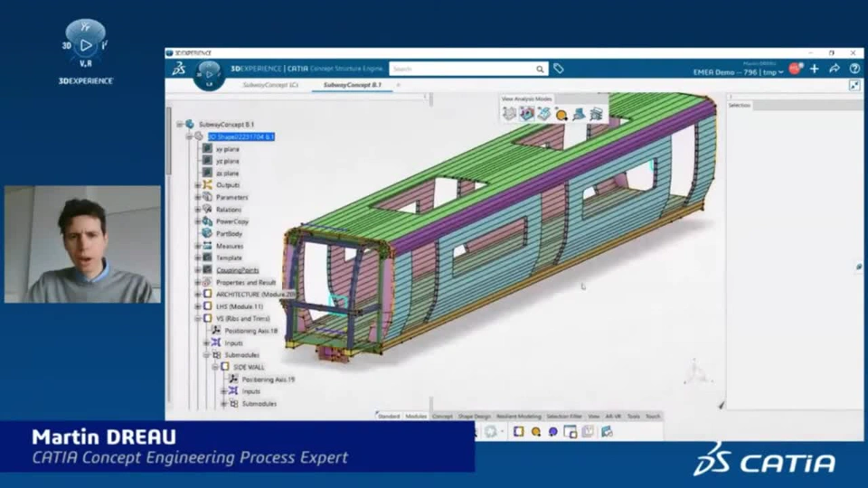Open the Standard toolbar tab
868x488 pixels.
[389, 416]
